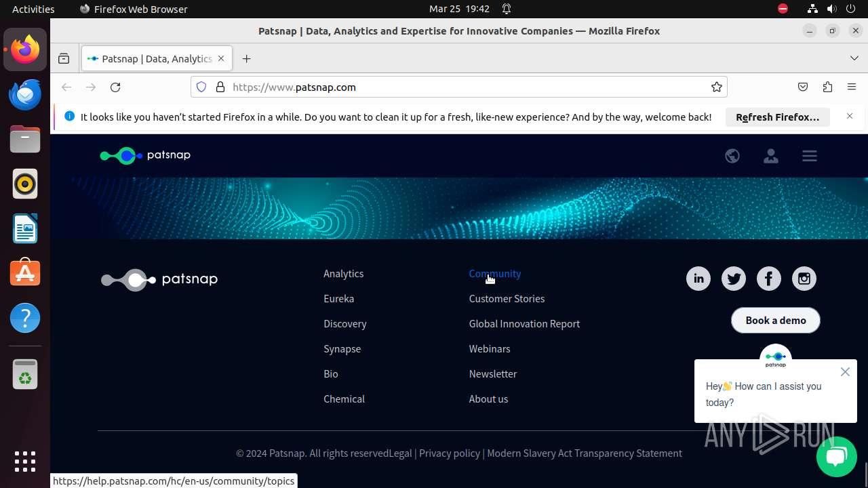Open the Trash from the dock
Screen dimensions: 868x488
[x=25, y=375]
